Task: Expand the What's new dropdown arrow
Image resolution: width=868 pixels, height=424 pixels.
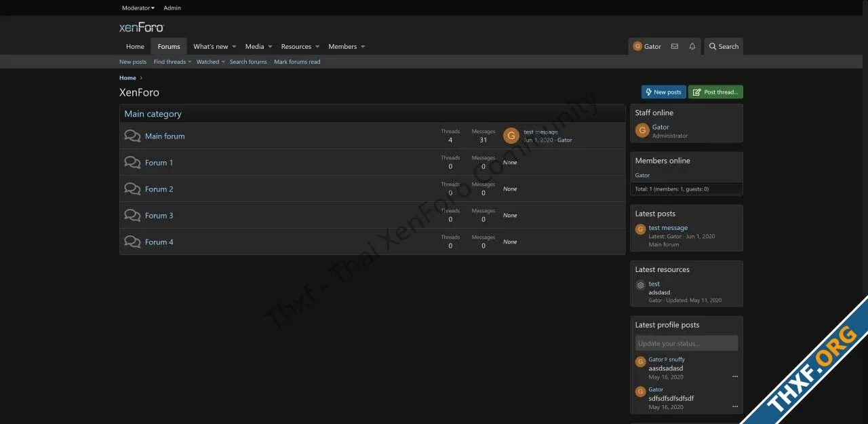Action: [x=234, y=47]
